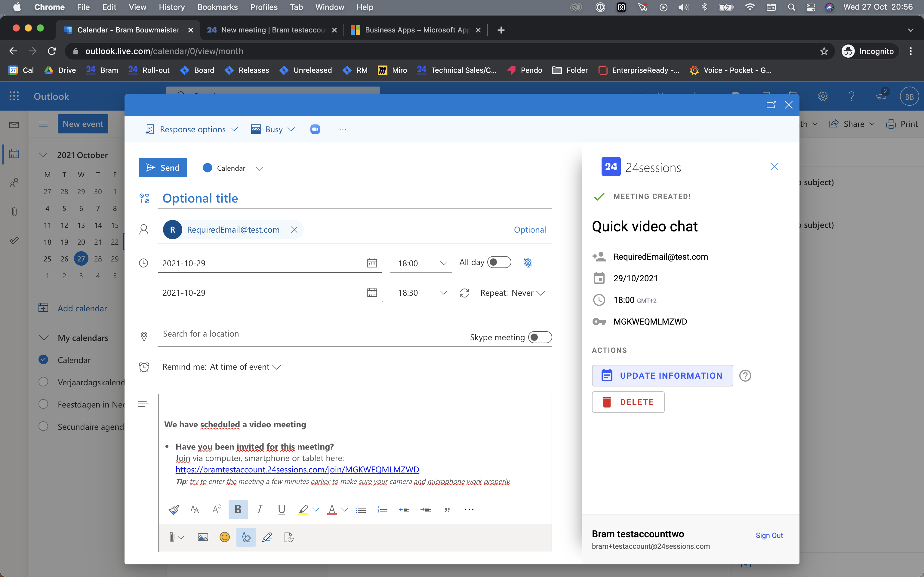Screen dimensions: 924x577
Task: Toggle italic formatting in editor toolbar
Action: (260, 509)
